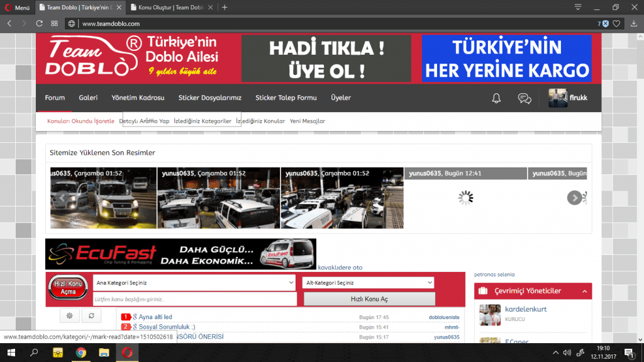Expand the Alt-Kategori Seçiniz dropdown

coord(368,283)
